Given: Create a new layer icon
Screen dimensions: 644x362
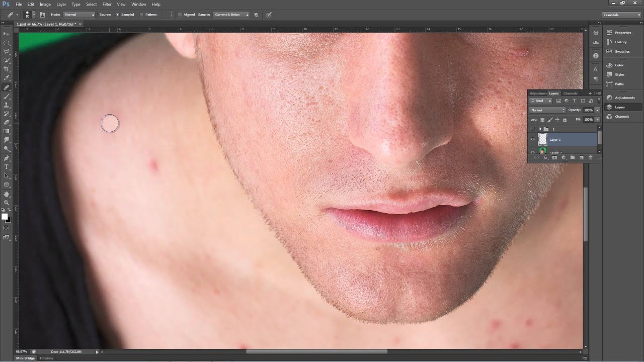Looking at the screenshot, I should 582,157.
